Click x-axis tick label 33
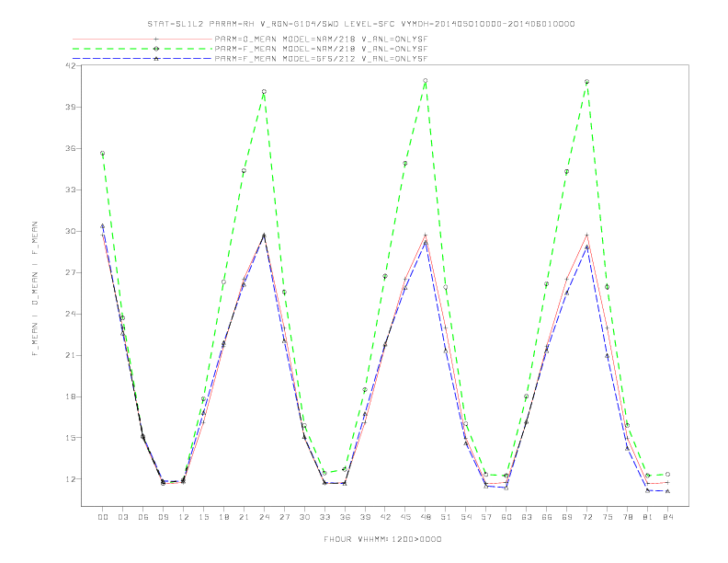The width and height of the screenshot is (728, 563). coord(324,517)
